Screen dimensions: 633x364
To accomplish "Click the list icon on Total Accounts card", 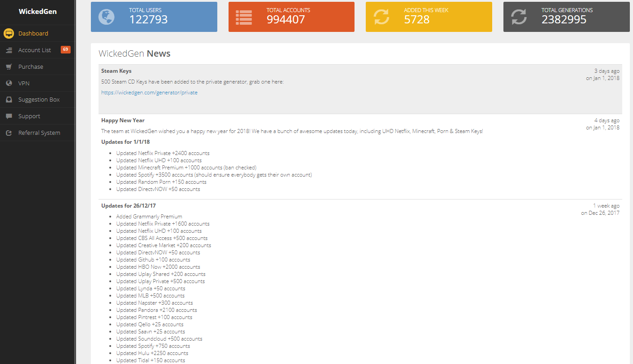I will pyautogui.click(x=244, y=17).
